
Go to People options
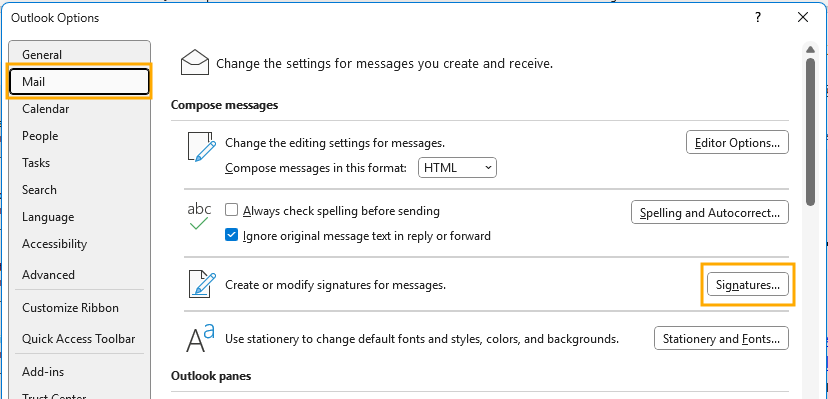coord(79,136)
